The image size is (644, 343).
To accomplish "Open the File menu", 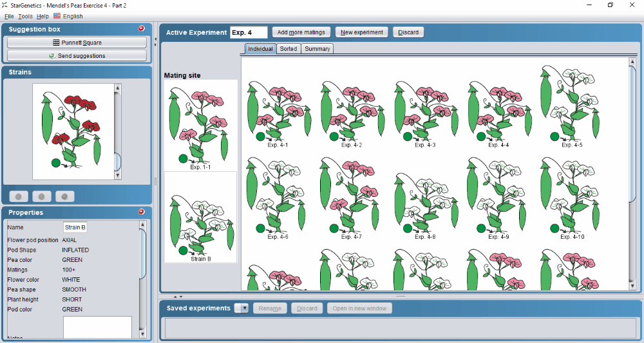I will (x=9, y=17).
